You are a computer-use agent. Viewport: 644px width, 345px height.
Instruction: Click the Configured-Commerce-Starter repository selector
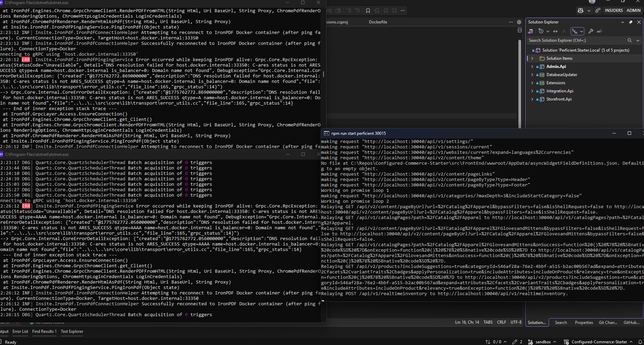coord(599,342)
